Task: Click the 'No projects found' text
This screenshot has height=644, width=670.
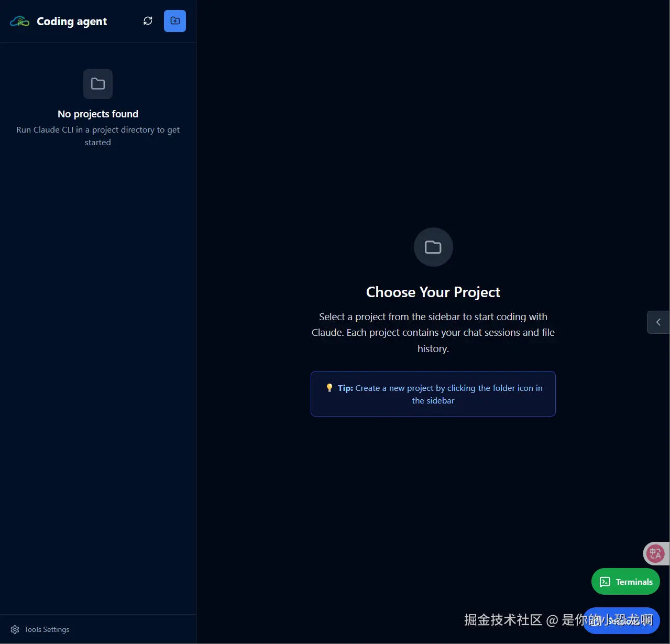Action: pos(98,114)
